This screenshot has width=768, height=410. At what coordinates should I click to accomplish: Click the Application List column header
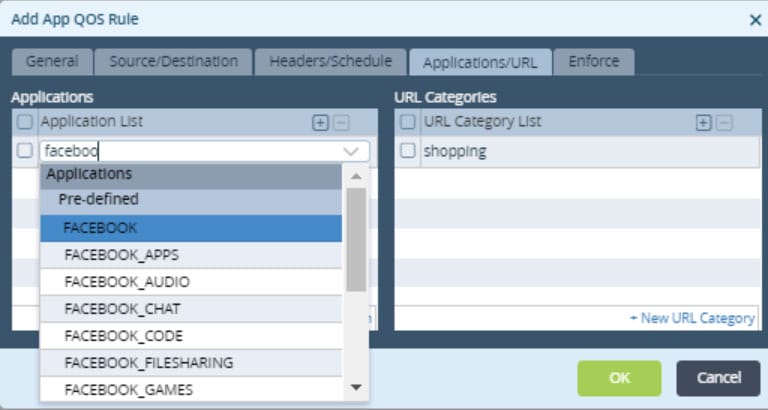pos(92,121)
